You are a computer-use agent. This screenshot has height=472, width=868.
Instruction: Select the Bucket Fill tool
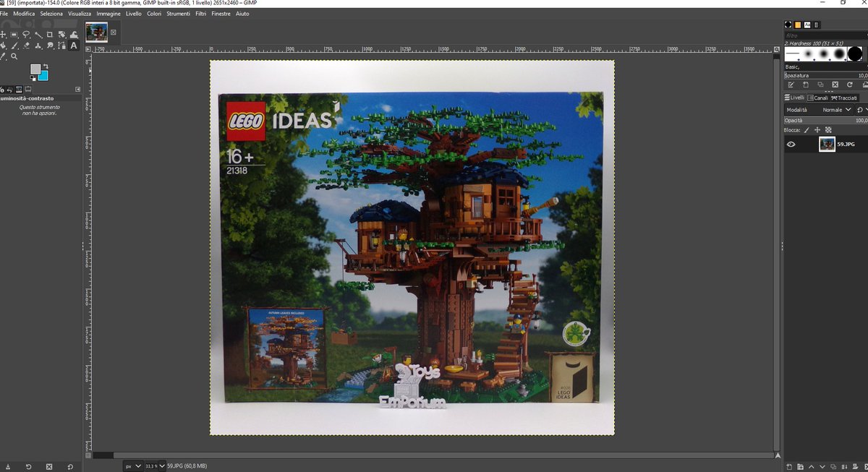[x=3, y=46]
